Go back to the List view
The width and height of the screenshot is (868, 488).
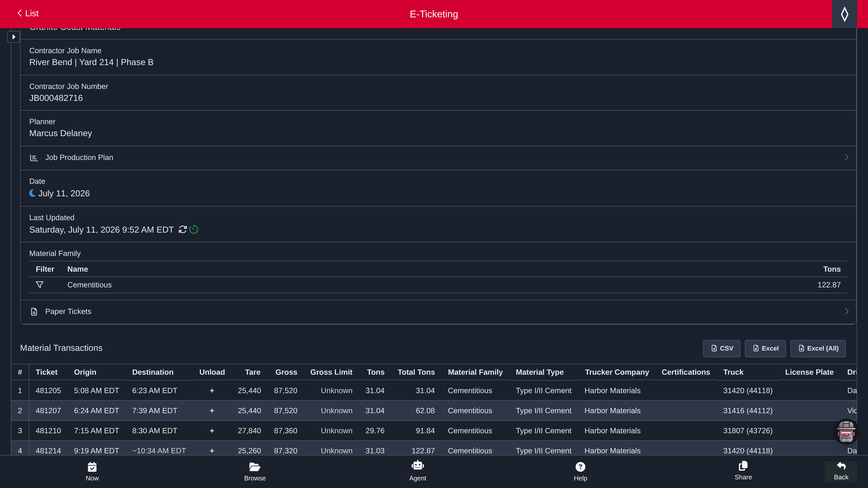click(28, 14)
